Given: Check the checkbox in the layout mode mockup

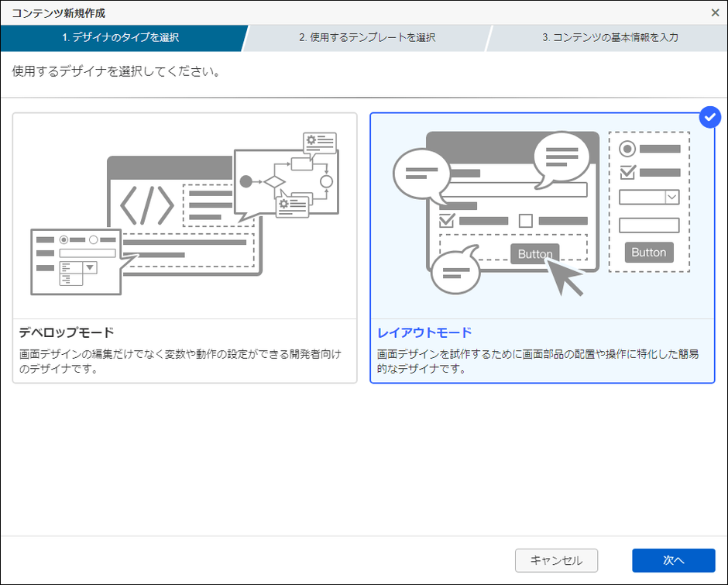Looking at the screenshot, I should tap(445, 221).
